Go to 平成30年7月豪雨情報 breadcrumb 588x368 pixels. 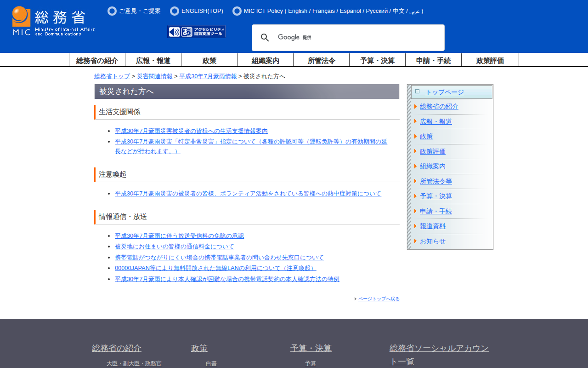208,76
